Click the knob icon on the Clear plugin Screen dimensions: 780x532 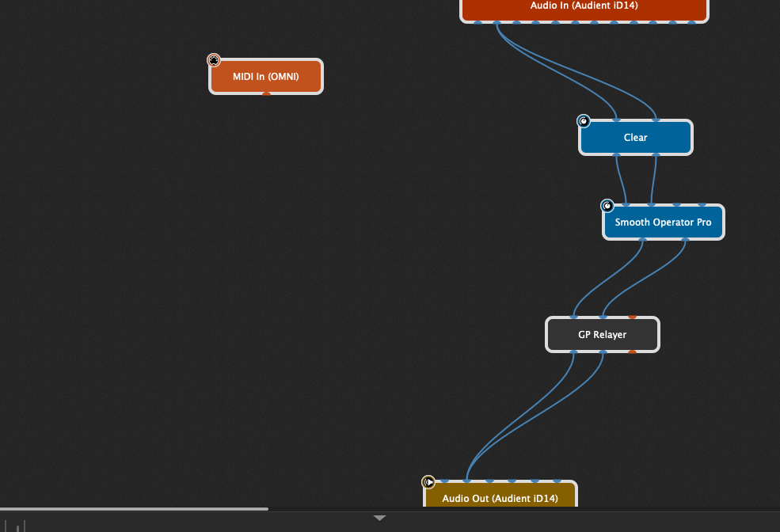pos(584,121)
